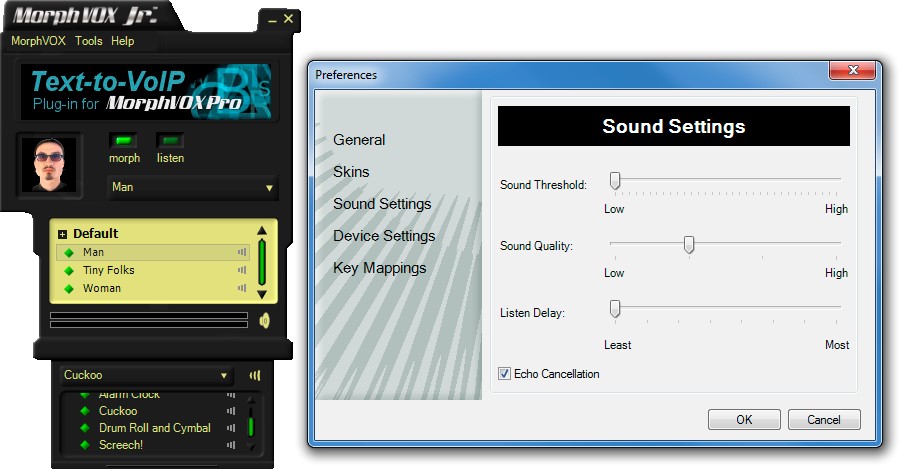Open the Tools menu
The width and height of the screenshot is (901, 469).
pos(88,41)
